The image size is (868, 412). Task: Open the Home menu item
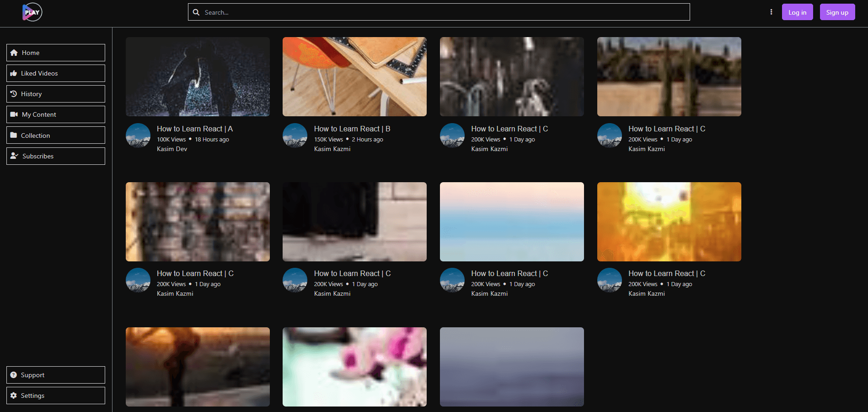[56, 53]
